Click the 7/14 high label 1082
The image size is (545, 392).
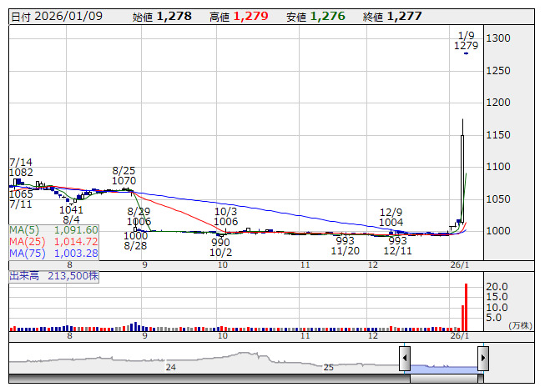coord(22,172)
